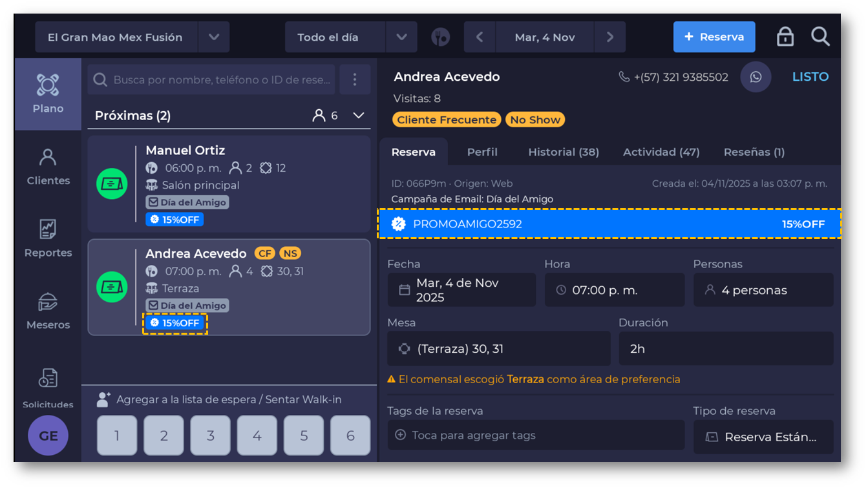Open WhatsApp chat with Andrea Acevedo
The width and height of the screenshot is (868, 493).
(756, 77)
